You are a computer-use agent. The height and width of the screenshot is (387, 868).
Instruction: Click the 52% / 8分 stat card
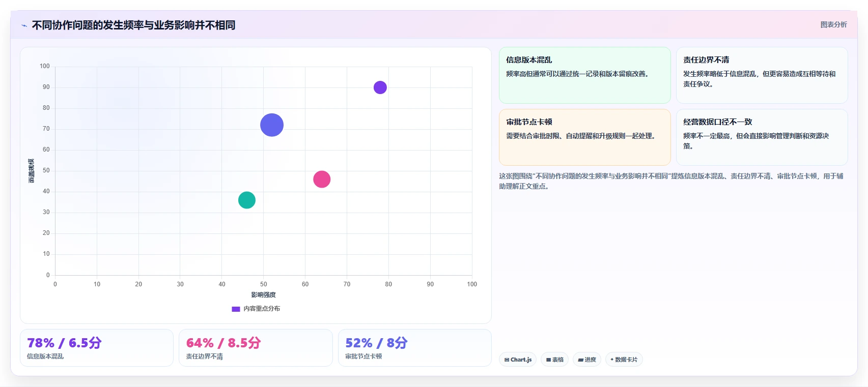click(x=414, y=348)
